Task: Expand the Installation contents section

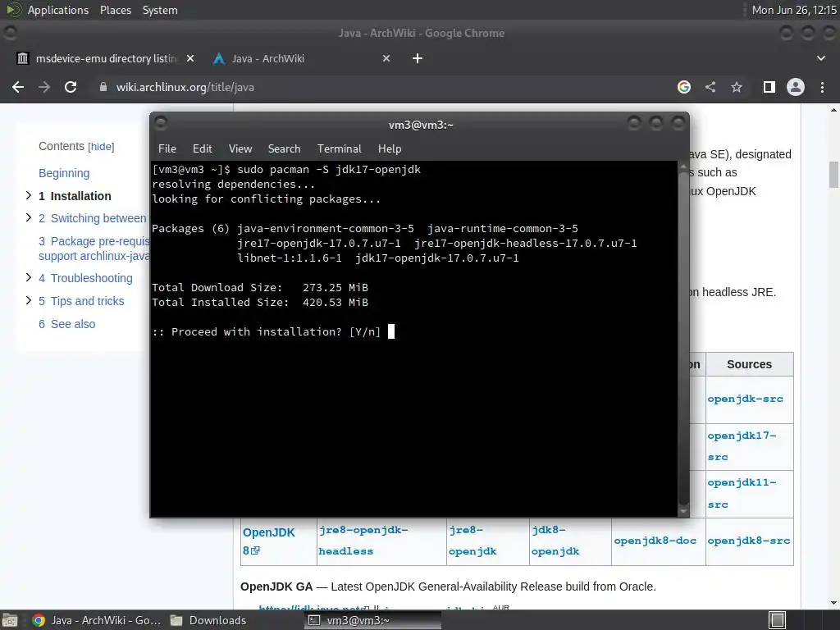Action: click(x=29, y=195)
